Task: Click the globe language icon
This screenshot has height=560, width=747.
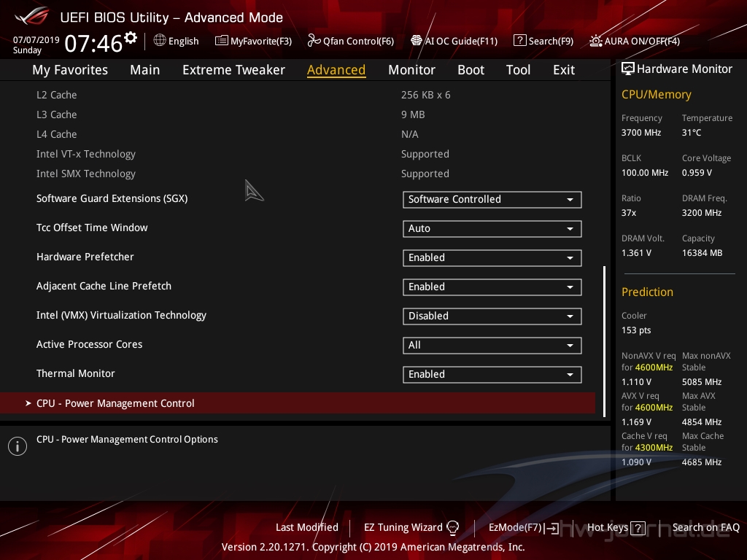Action: point(160,41)
